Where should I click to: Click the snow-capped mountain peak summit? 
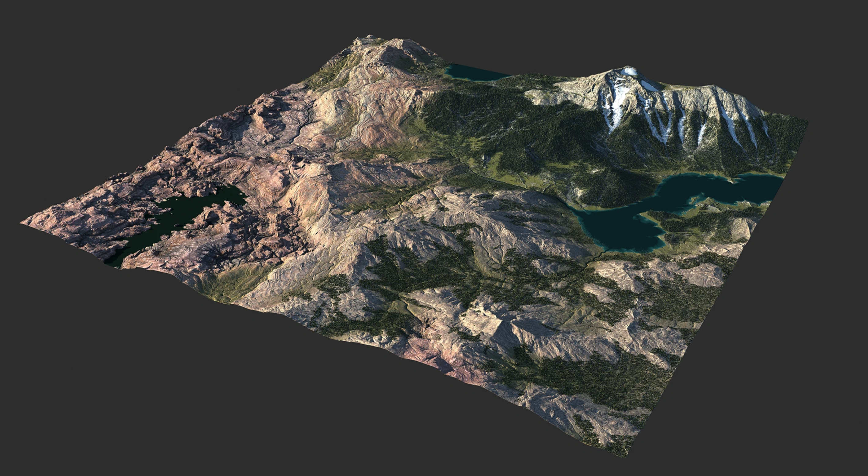click(629, 71)
